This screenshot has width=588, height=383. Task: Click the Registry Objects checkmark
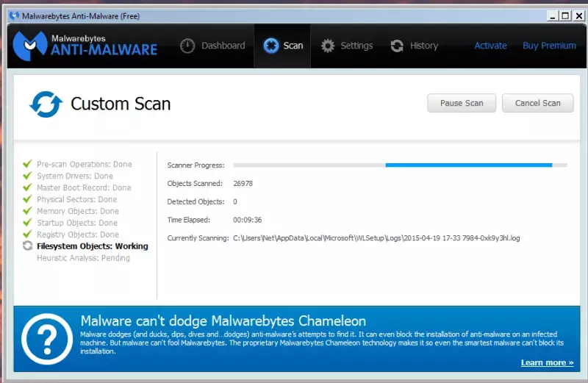pyautogui.click(x=27, y=234)
